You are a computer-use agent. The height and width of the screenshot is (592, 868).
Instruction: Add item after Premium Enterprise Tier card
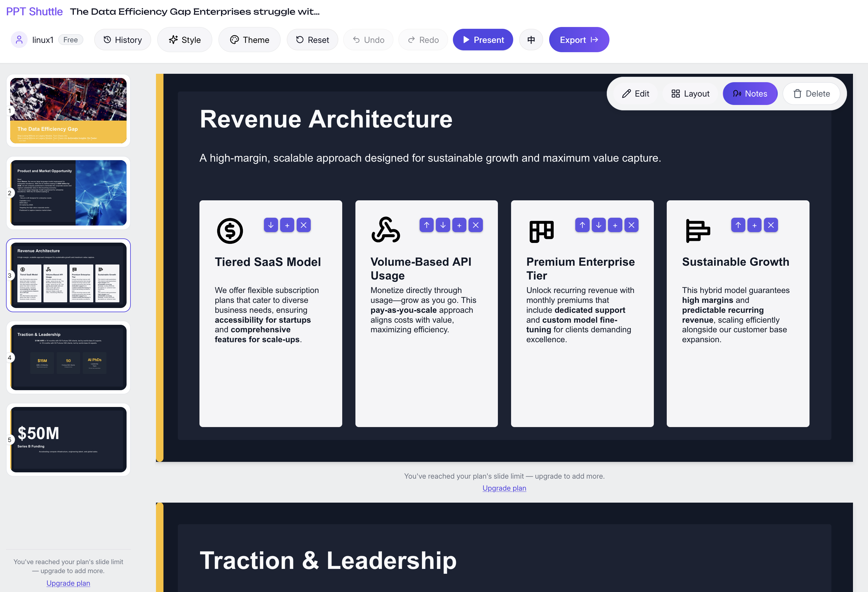[615, 225]
